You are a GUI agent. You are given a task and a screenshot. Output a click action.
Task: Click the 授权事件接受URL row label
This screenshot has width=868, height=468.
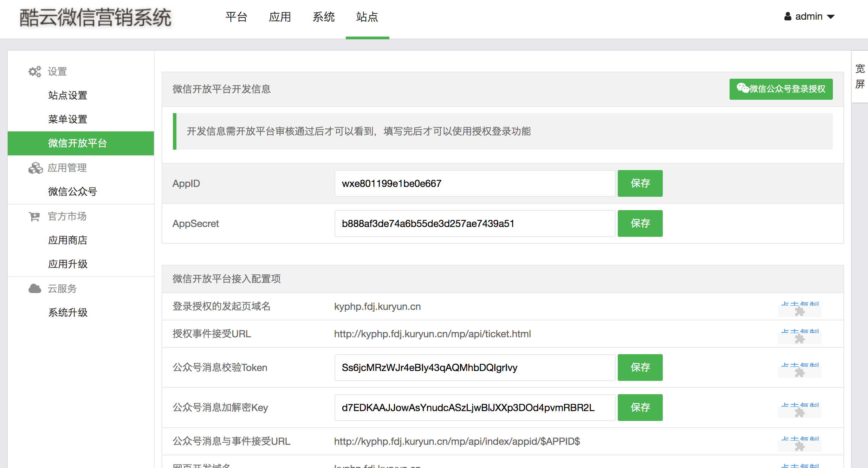[212, 334]
